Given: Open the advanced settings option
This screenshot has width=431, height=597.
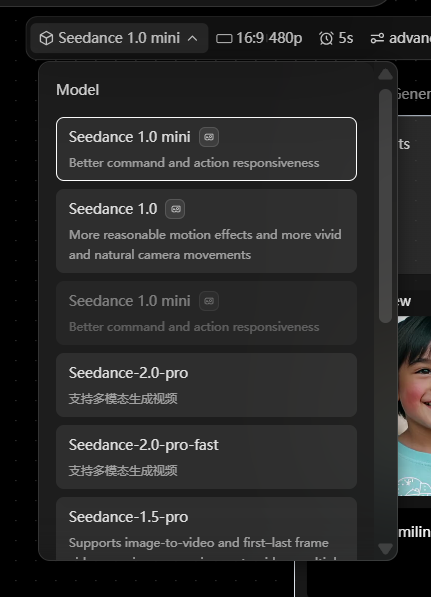Looking at the screenshot, I should (x=401, y=38).
